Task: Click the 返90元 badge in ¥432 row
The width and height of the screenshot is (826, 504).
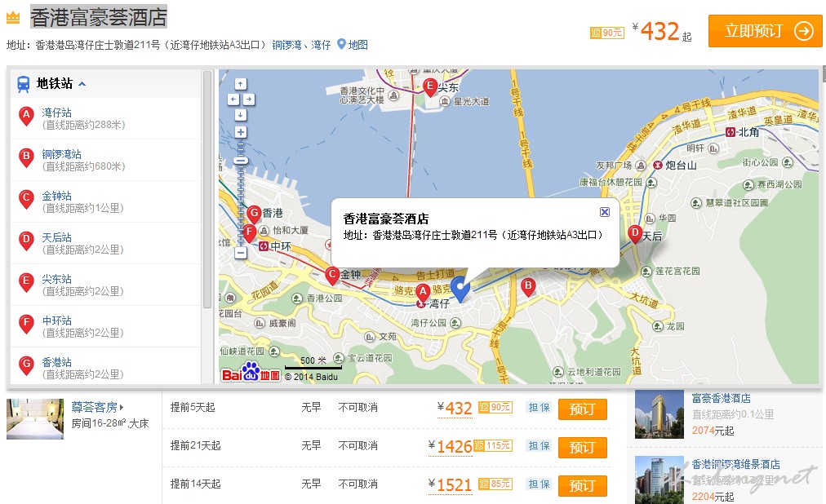Action: [x=495, y=407]
